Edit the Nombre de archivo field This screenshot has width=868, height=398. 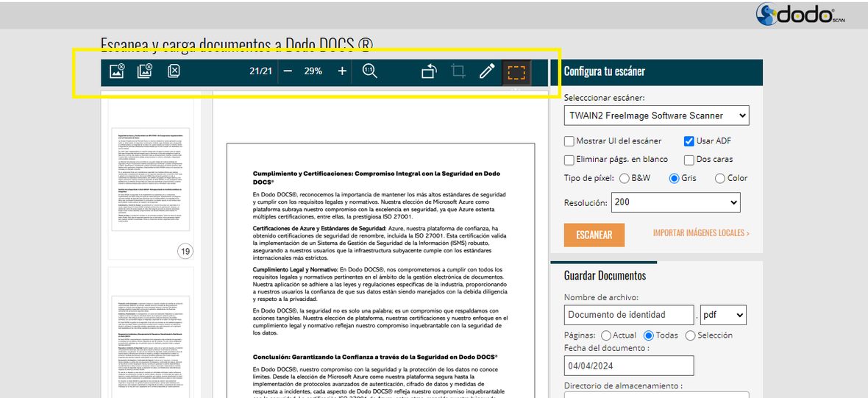pos(629,314)
